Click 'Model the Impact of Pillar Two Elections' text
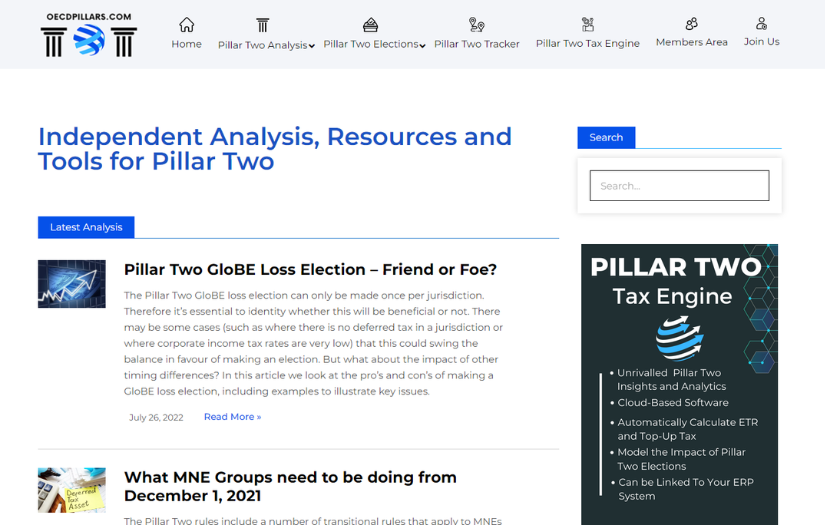 [x=681, y=459]
